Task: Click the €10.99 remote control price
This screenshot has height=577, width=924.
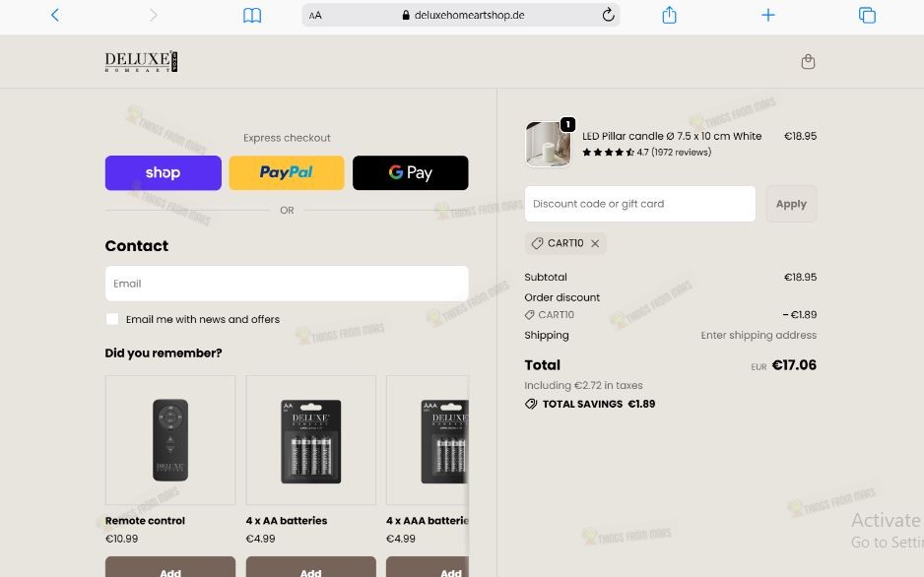Action: pyautogui.click(x=121, y=539)
